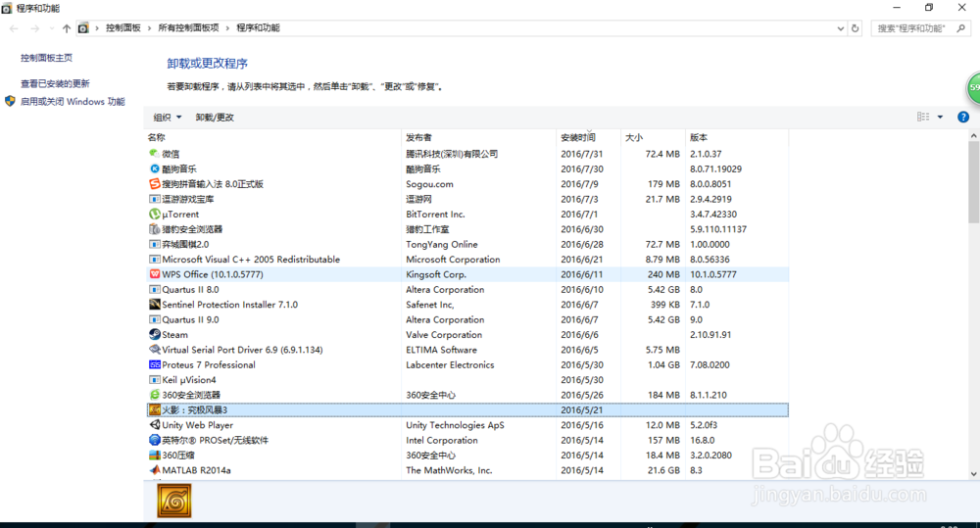980x528 pixels.
Task: Click the Unity Web Player icon
Action: [x=155, y=425]
